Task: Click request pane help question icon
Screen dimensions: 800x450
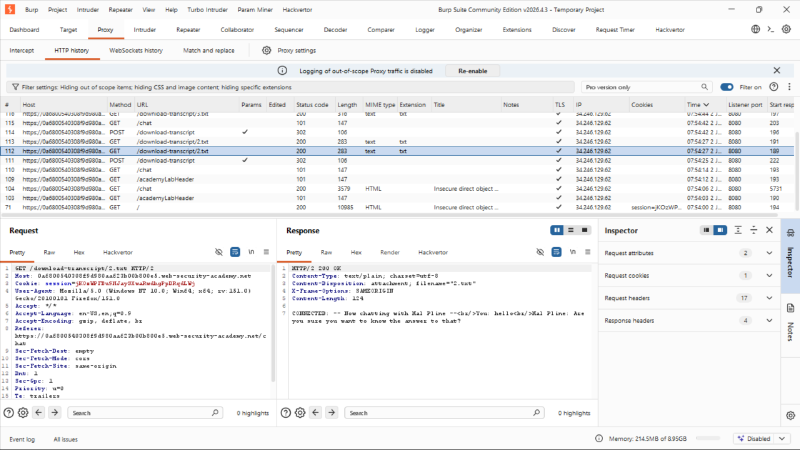Action: (x=9, y=413)
